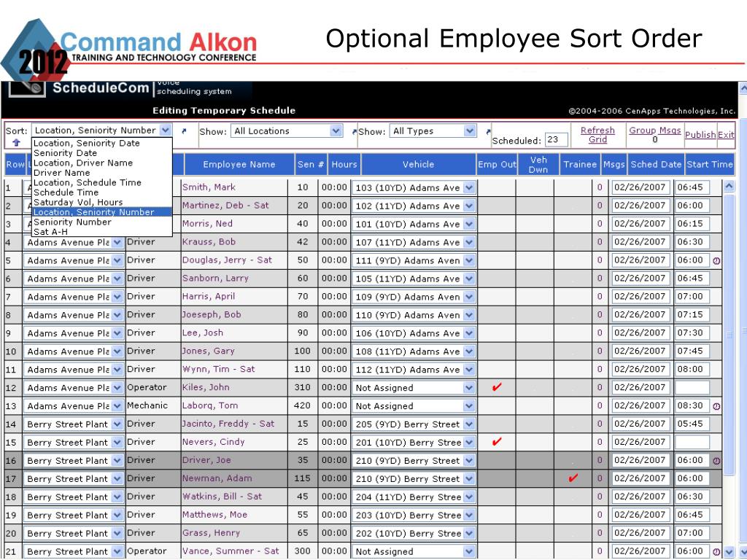Click the grid scrollbar down arrow

[x=729, y=551]
